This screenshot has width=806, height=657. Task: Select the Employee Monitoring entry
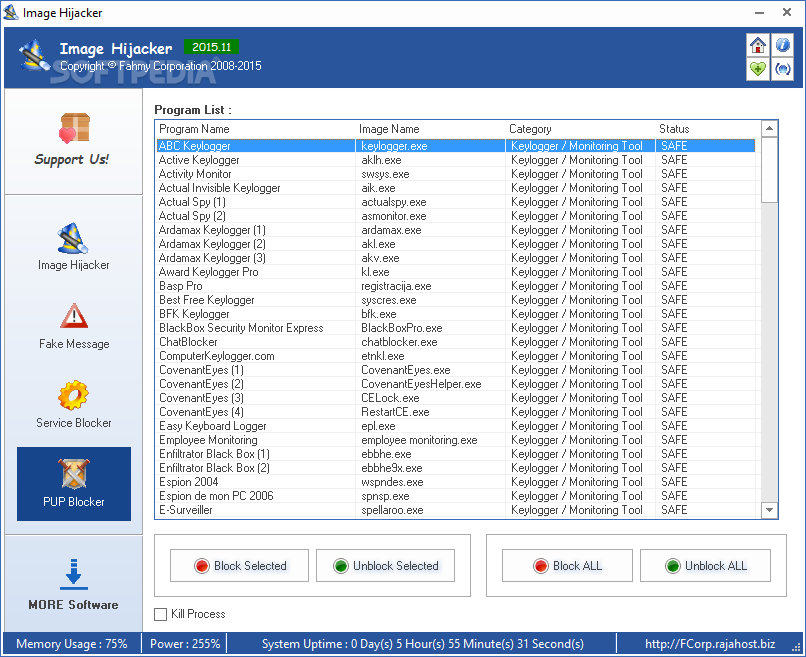tap(456, 440)
